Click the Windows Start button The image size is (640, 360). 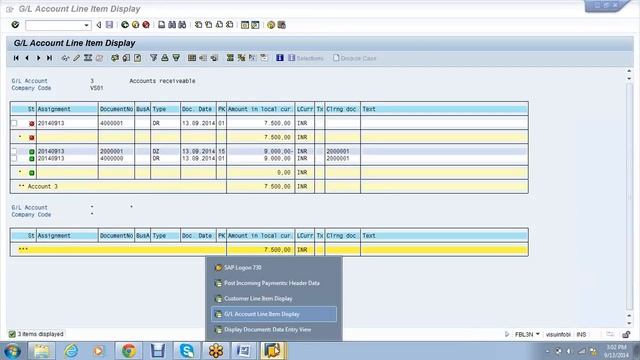coord(12,351)
